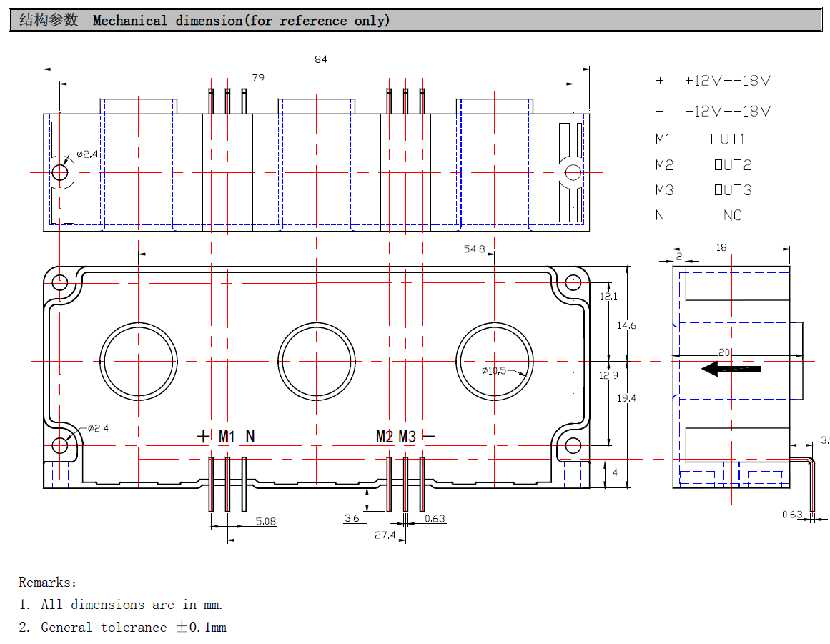The height and width of the screenshot is (644, 830).
Task: Click the center circular aperture in front view
Action: (316, 361)
